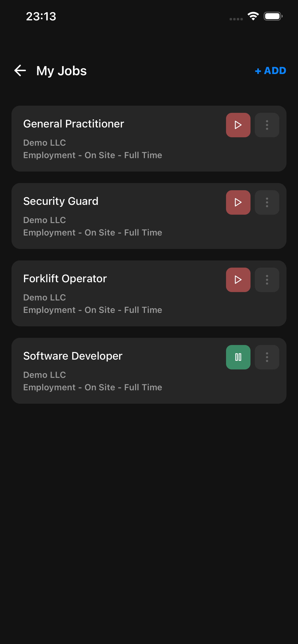Viewport: 298px width, 644px height.
Task: Go back using the arrow icon
Action: tap(20, 70)
